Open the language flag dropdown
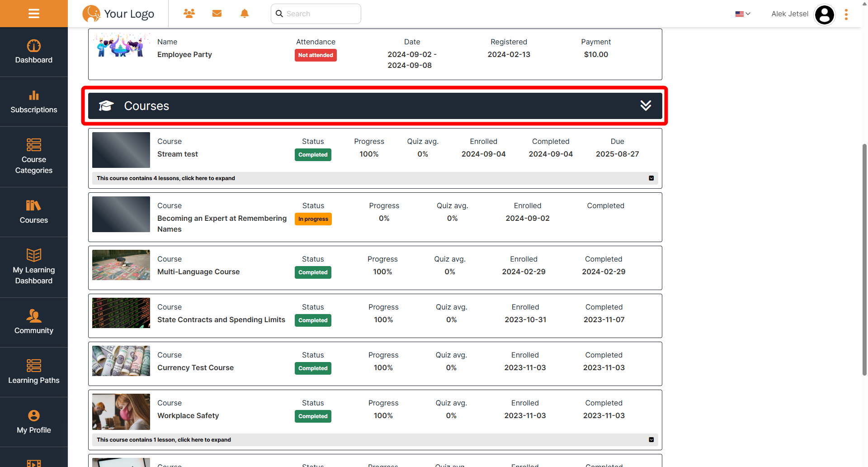The width and height of the screenshot is (868, 467). (x=742, y=14)
